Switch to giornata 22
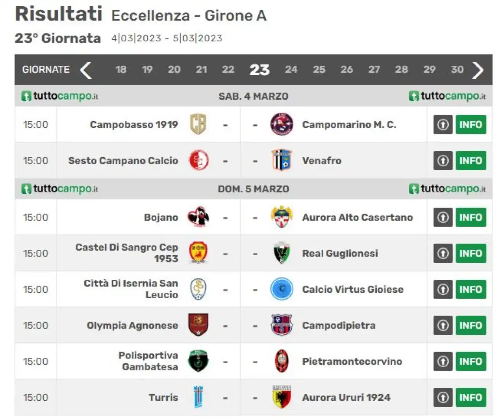The width and height of the screenshot is (504, 420). click(228, 70)
